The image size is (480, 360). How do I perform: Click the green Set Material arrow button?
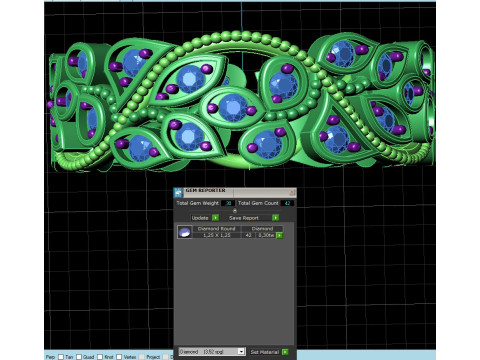pos(285,352)
